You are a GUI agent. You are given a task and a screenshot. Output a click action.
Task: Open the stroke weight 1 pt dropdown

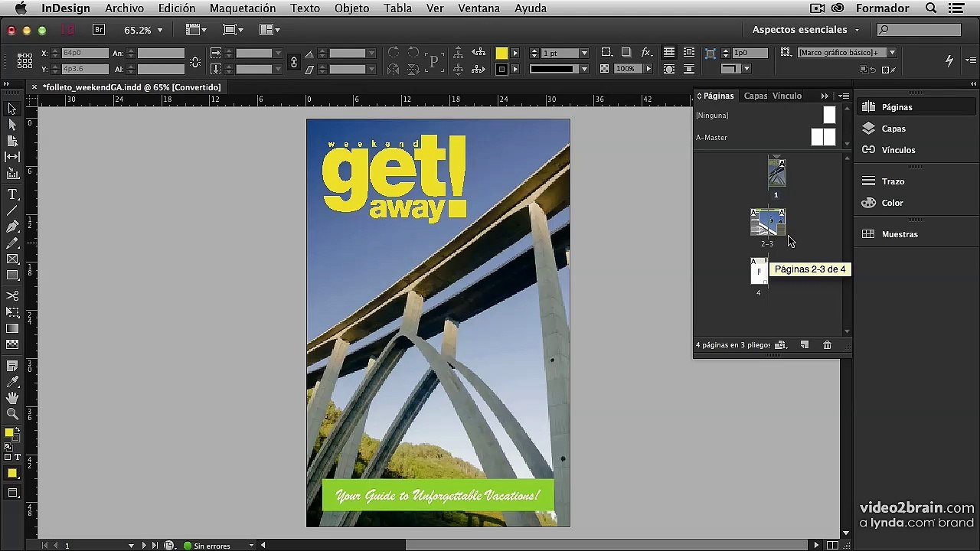point(584,53)
